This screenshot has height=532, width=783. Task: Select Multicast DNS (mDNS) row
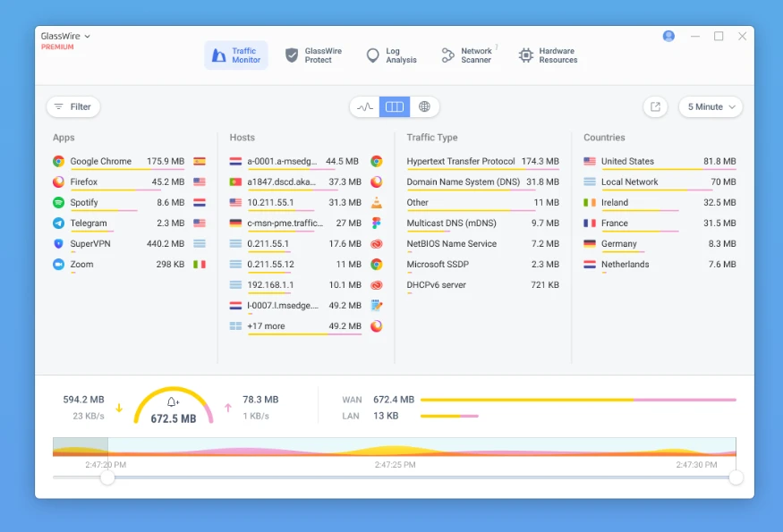tap(482, 223)
